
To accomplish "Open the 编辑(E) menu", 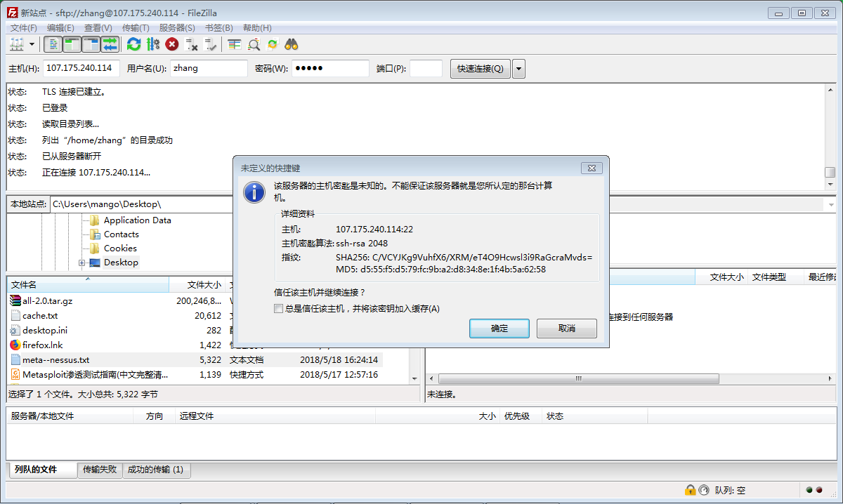I will (60, 27).
